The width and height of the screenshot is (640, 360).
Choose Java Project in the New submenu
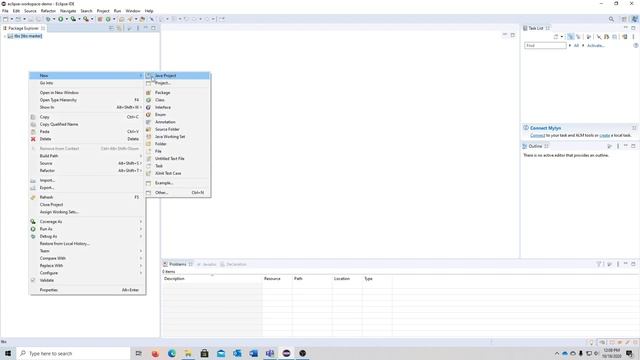(x=178, y=76)
